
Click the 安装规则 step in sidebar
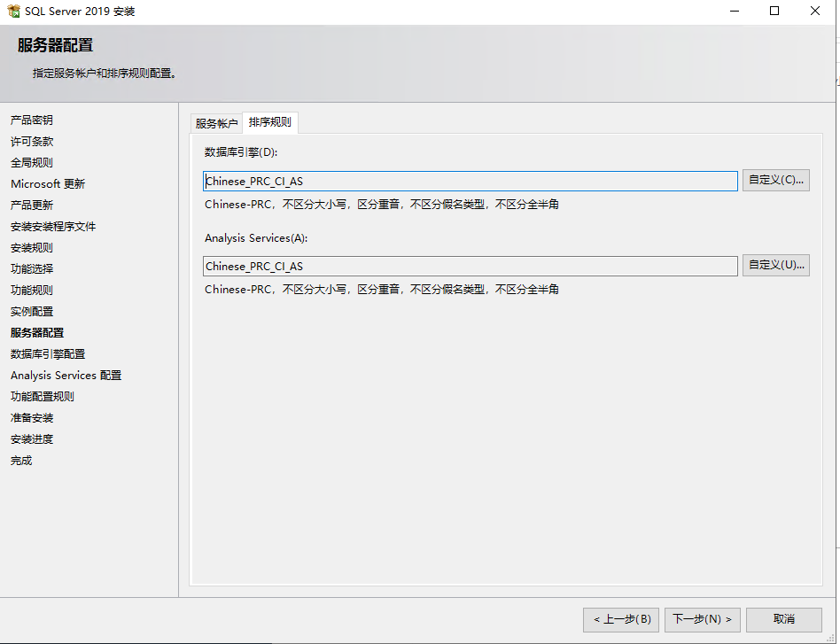point(32,247)
